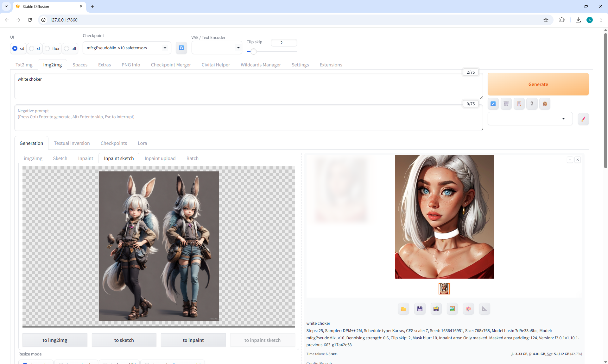Click the paintbrush edit styles icon
Screen dimensions: 608x364
coord(583,119)
